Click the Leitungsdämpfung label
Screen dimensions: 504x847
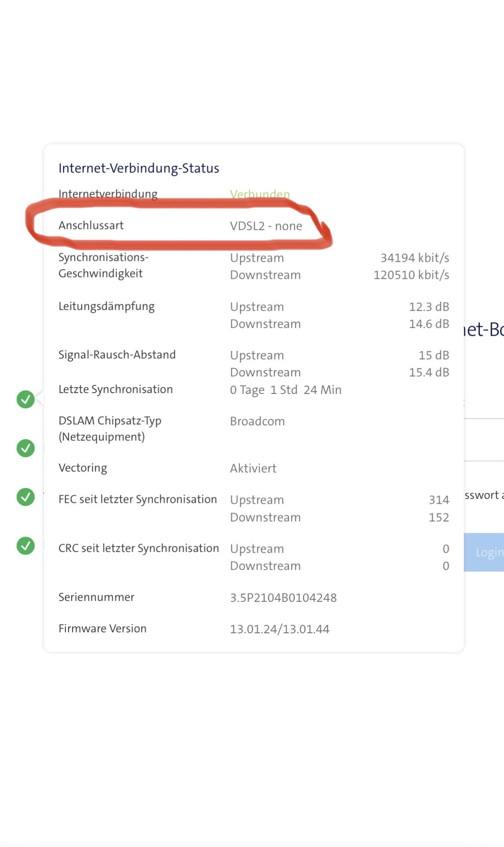pyautogui.click(x=107, y=307)
